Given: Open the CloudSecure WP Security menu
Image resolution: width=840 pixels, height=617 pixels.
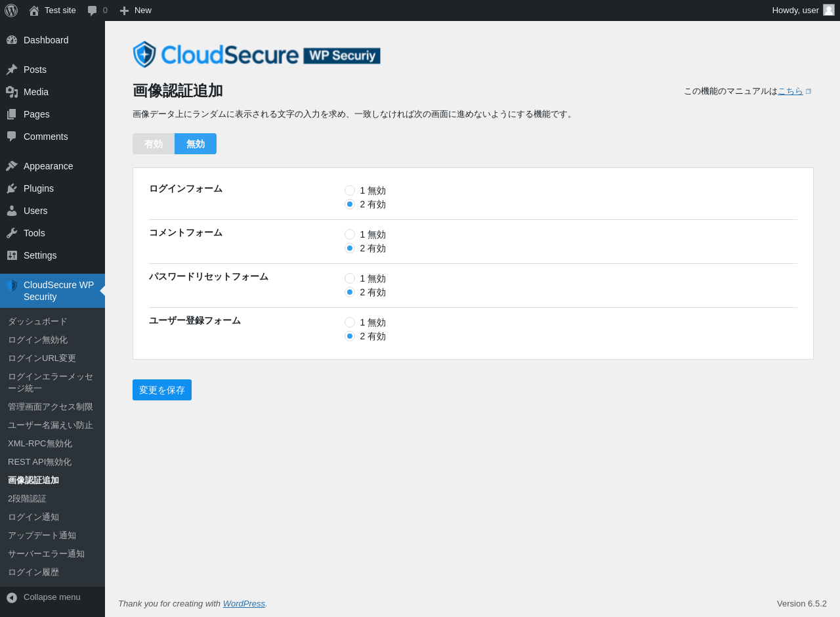Looking at the screenshot, I should [x=52, y=291].
